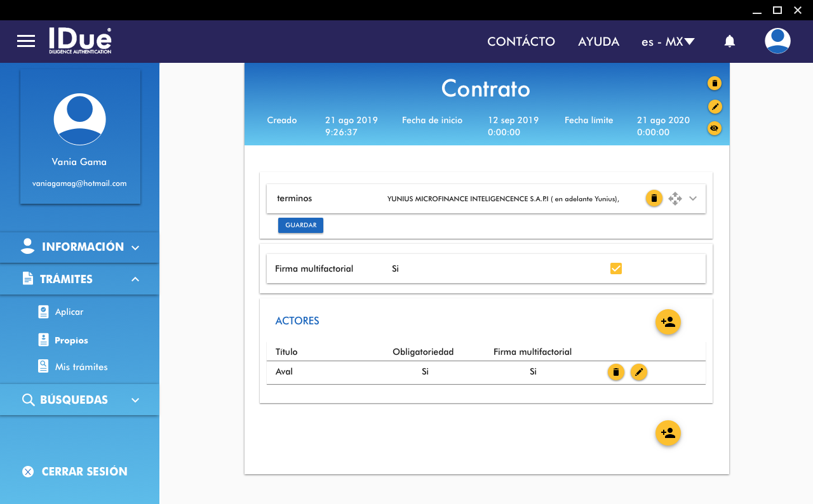Uncheck the Firma multifactorial checkbox

[615, 269]
